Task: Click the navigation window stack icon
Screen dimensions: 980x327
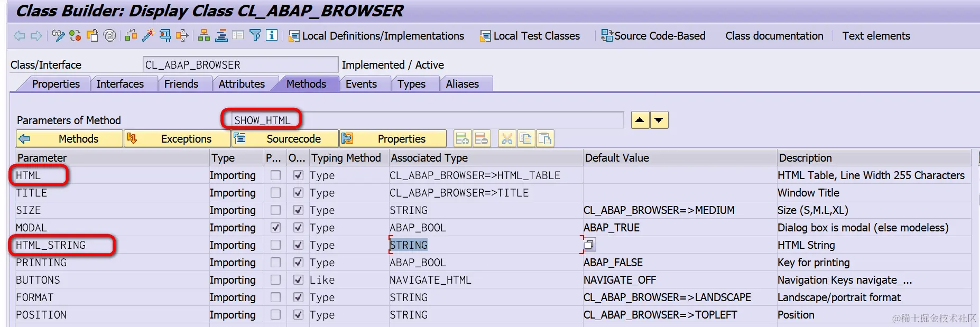Action: 221,35
